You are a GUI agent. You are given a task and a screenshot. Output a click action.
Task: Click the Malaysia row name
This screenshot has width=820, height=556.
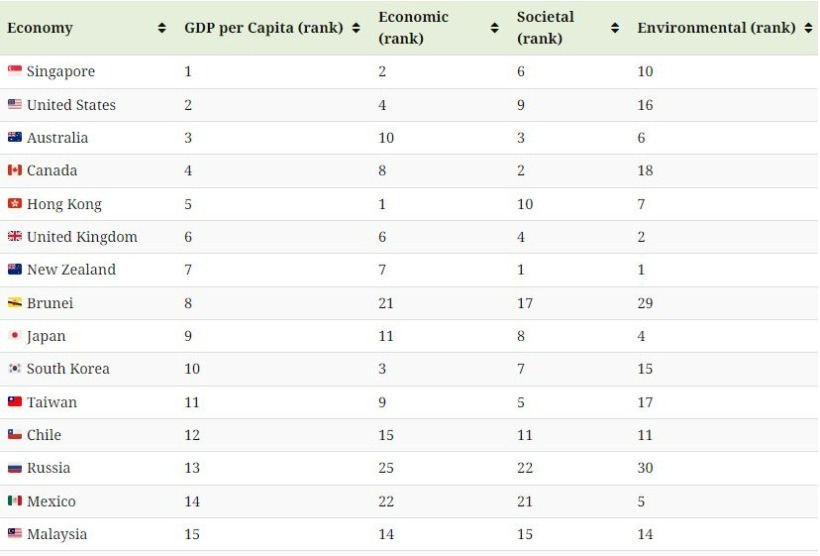click(x=57, y=534)
